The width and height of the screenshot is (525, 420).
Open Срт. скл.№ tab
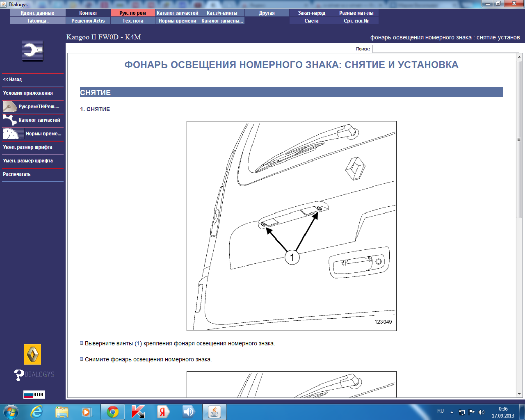[x=356, y=21]
